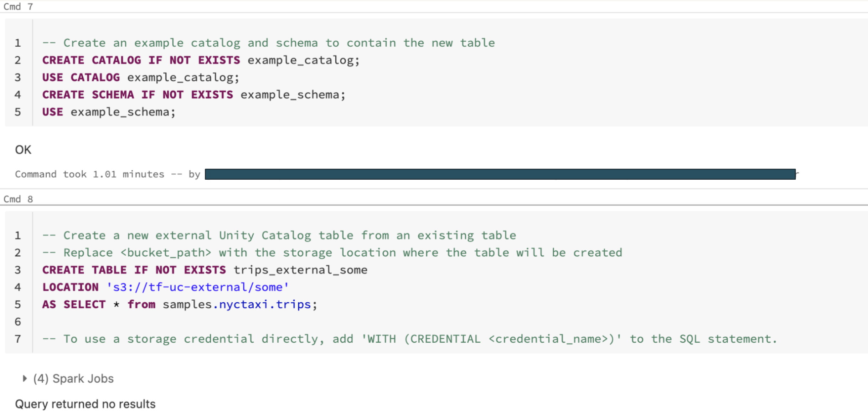
Task: Click the (4) Spark Jobs text
Action: [x=73, y=378]
